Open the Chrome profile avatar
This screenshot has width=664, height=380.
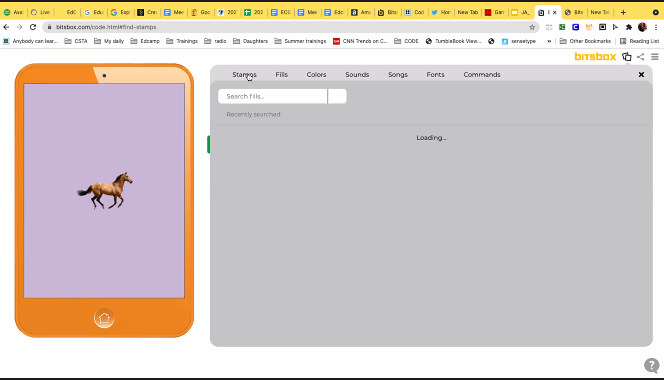pos(642,27)
